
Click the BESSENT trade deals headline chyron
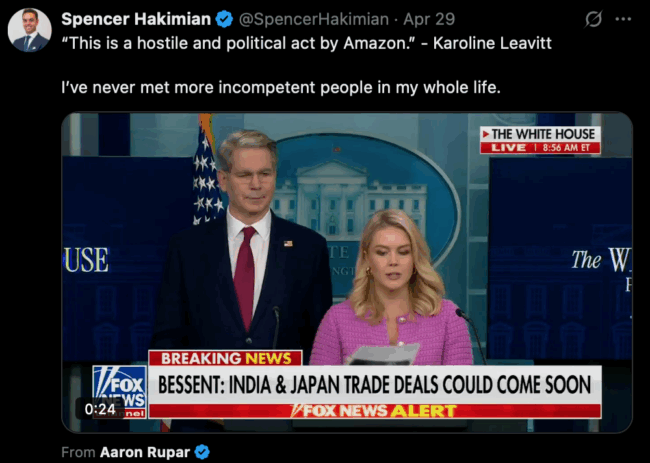click(375, 385)
